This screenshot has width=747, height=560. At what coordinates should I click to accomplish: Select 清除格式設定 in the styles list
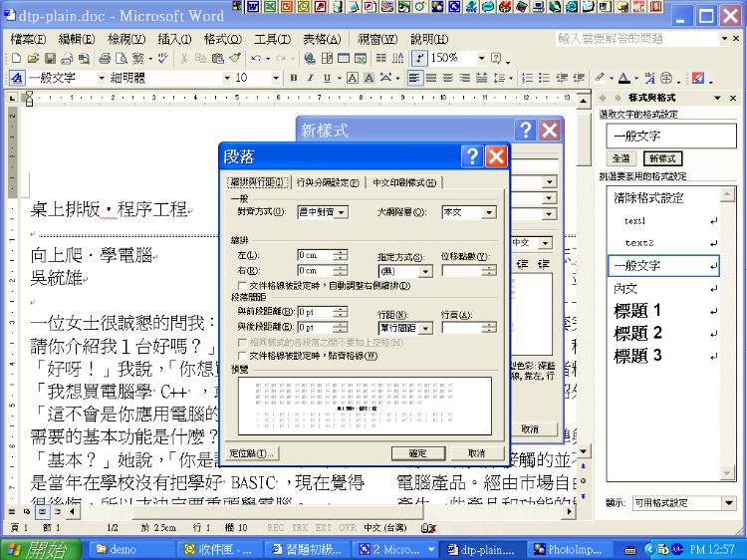click(x=663, y=197)
